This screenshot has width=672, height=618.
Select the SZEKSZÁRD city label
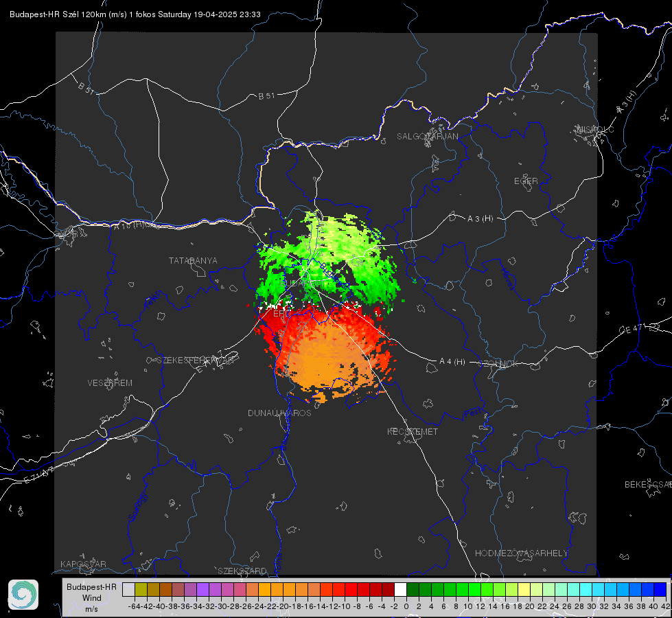point(242,571)
